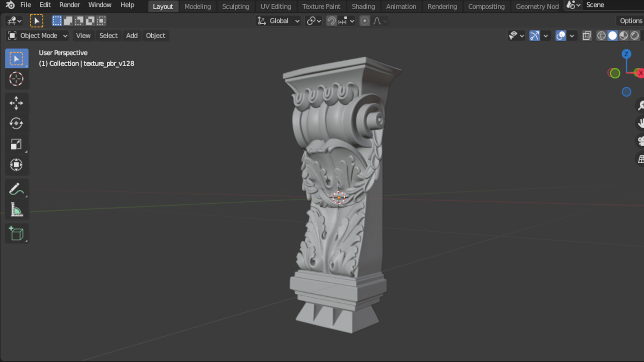Screen dimensions: 644x362
Task: Select the Annotate tool
Action: [16, 189]
